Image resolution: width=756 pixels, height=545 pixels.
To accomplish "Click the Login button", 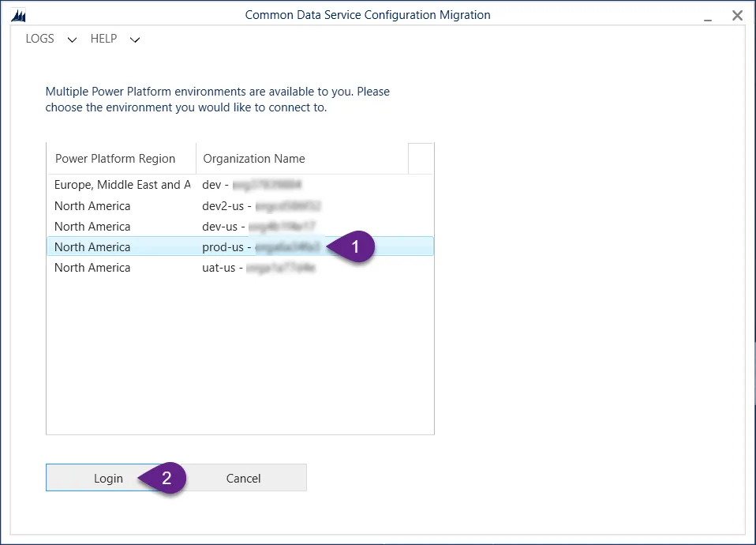I will tap(108, 478).
